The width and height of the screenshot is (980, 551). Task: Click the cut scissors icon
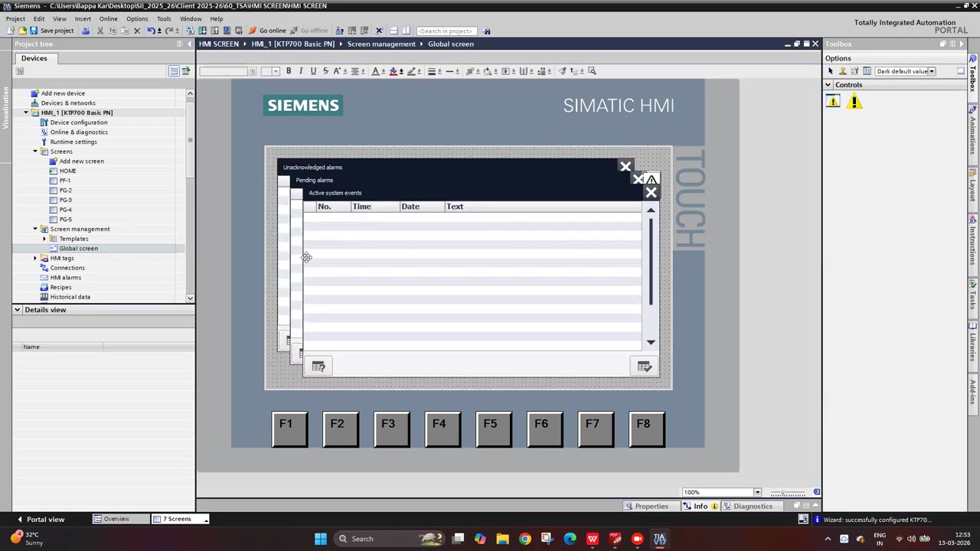pyautogui.click(x=100, y=31)
